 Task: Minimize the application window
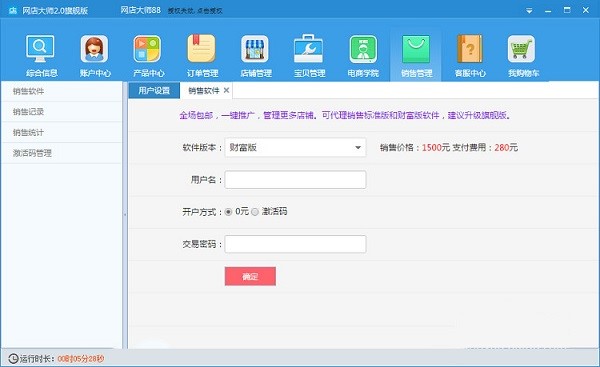(548, 11)
